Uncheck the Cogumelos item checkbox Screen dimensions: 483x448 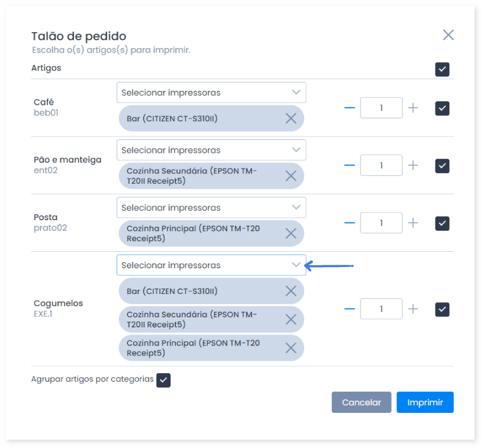coord(442,310)
